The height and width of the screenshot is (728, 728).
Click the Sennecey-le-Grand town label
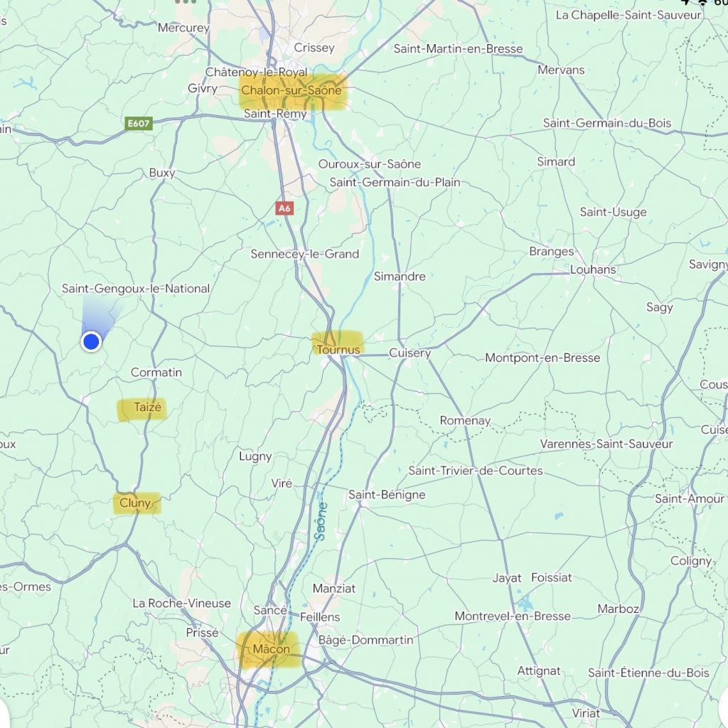coord(305,254)
